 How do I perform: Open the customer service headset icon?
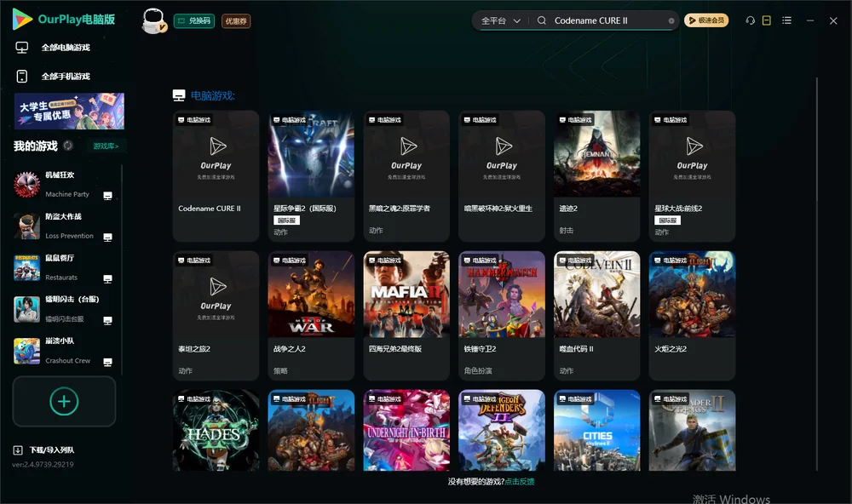point(750,20)
